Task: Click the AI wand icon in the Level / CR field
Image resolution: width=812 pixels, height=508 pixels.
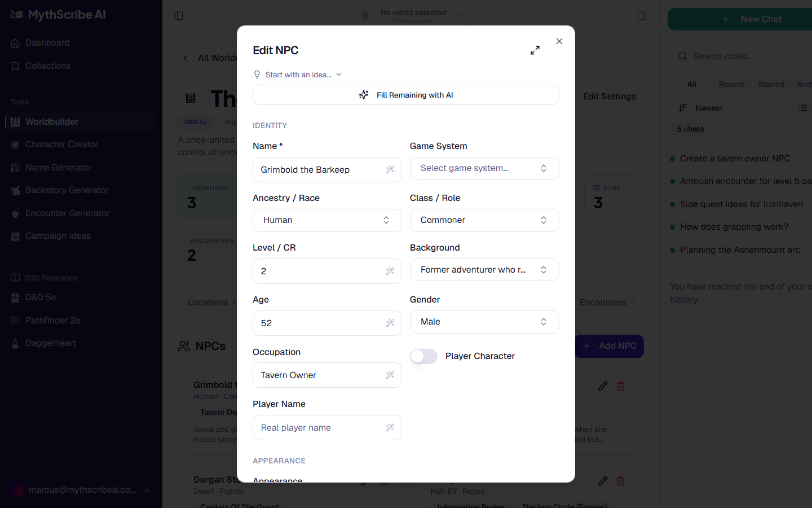Action: click(x=390, y=271)
